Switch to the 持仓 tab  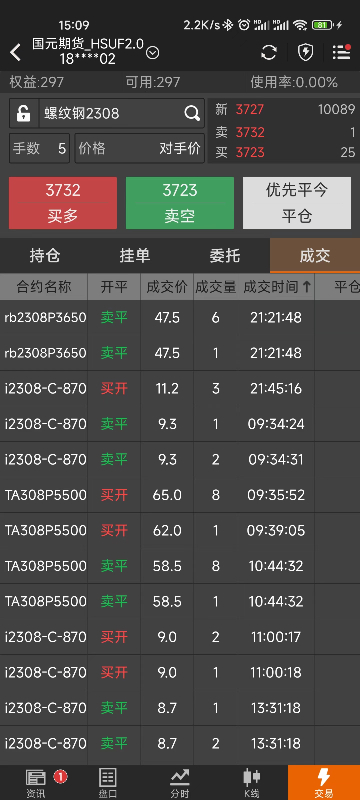coord(45,256)
